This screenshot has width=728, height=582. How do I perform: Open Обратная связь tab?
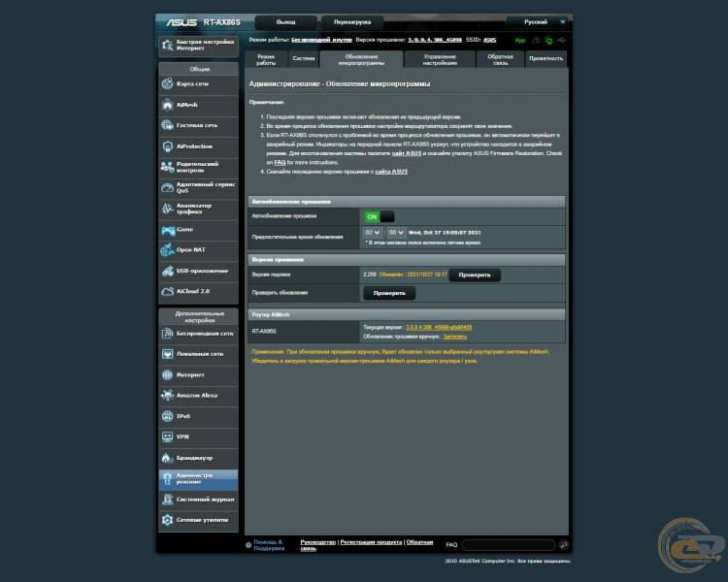500,59
